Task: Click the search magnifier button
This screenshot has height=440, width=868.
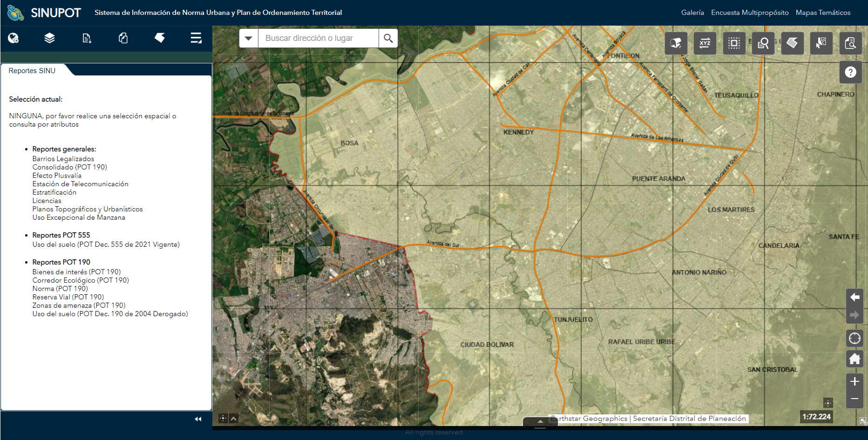Action: pyautogui.click(x=388, y=38)
